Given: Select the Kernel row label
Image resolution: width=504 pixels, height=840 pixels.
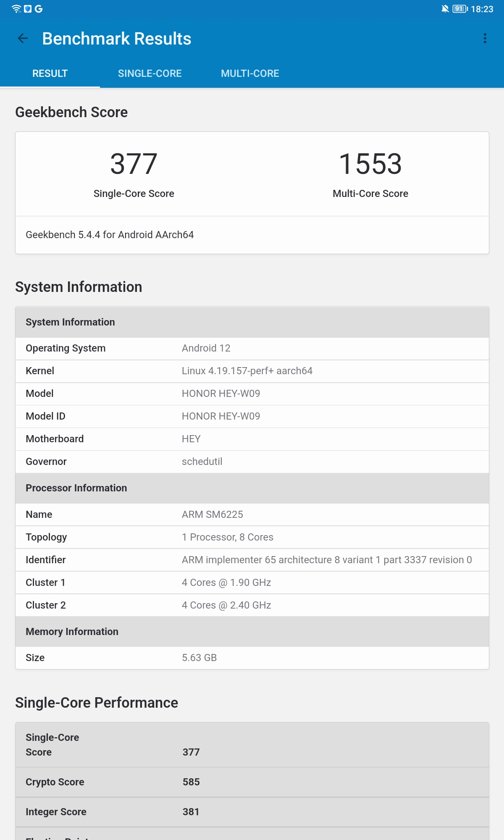Looking at the screenshot, I should click(x=40, y=371).
